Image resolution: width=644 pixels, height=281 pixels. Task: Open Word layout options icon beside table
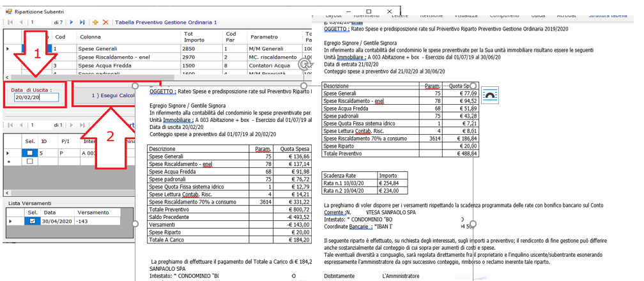click(x=489, y=95)
